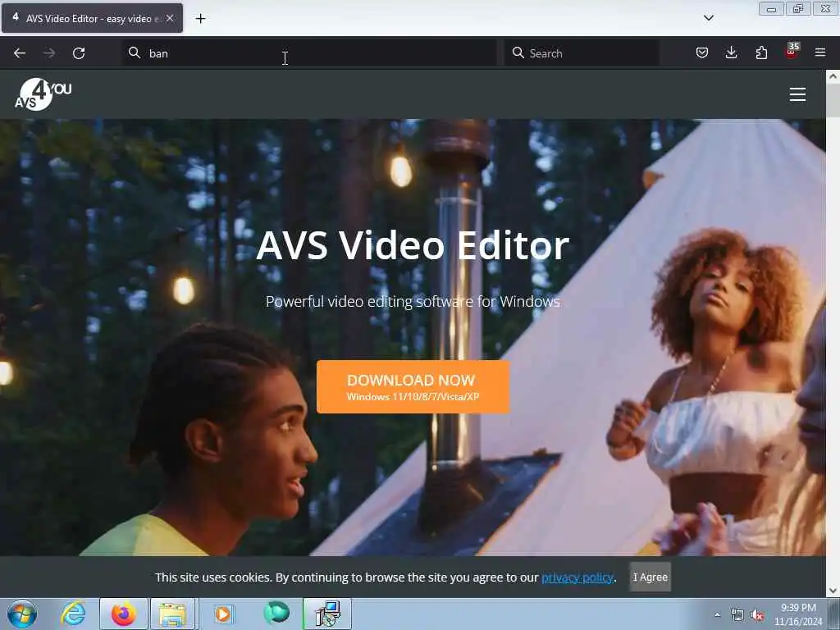Restore down the browser window

coord(798,8)
